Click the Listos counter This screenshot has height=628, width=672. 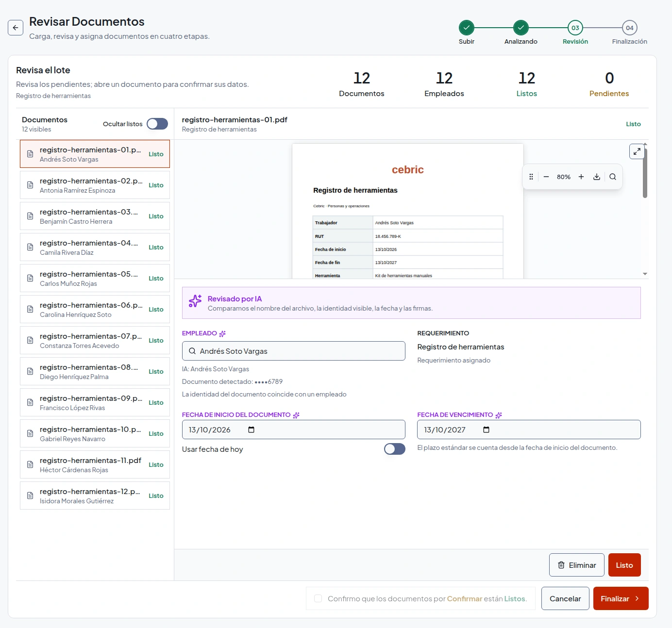click(526, 84)
